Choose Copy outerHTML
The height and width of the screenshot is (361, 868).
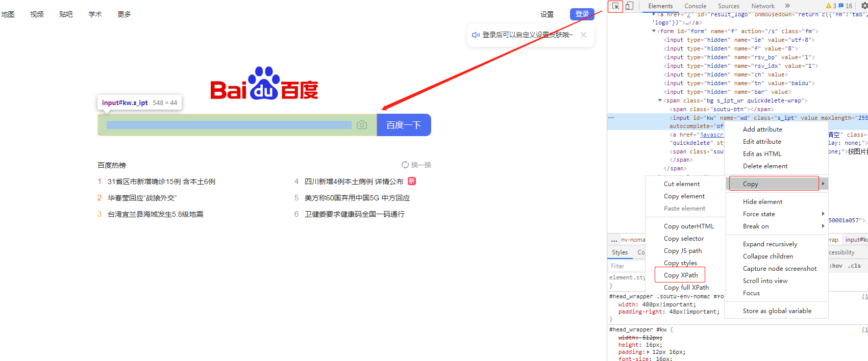(689, 226)
